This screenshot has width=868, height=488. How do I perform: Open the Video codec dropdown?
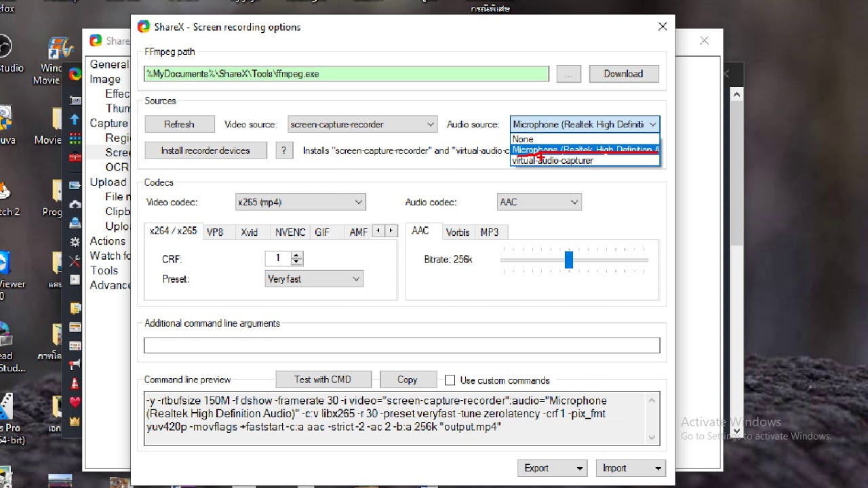coord(300,202)
